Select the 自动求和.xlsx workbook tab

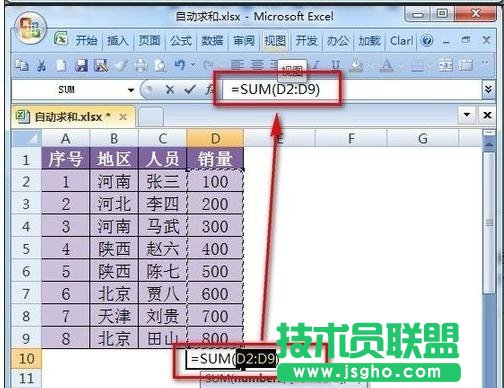(73, 117)
